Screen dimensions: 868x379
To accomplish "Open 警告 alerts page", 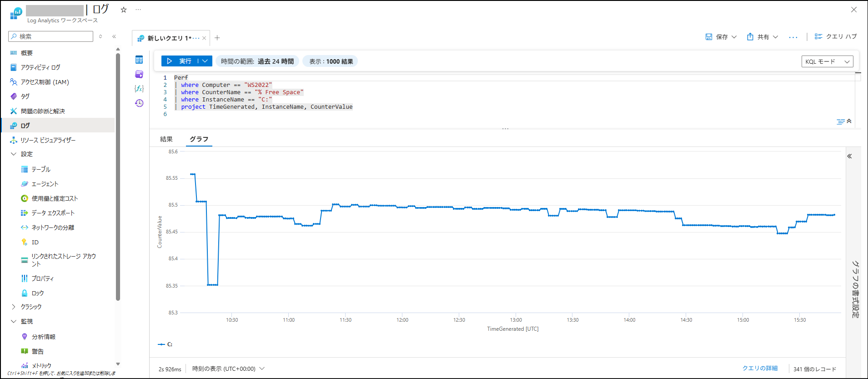I will [x=38, y=351].
